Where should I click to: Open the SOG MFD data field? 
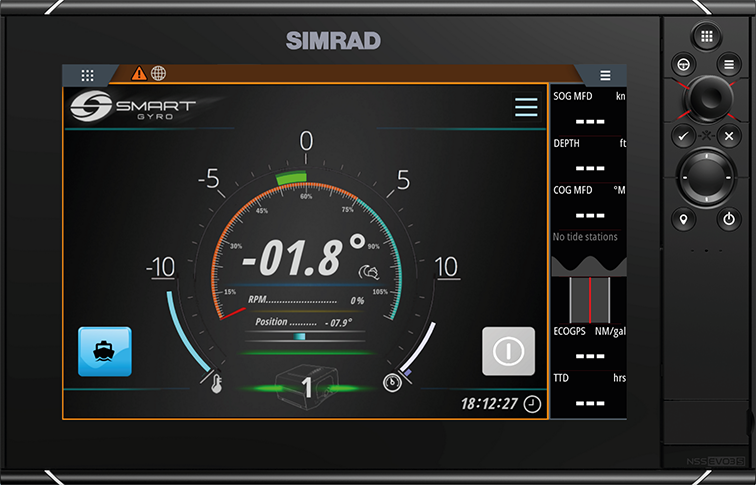tap(589, 111)
